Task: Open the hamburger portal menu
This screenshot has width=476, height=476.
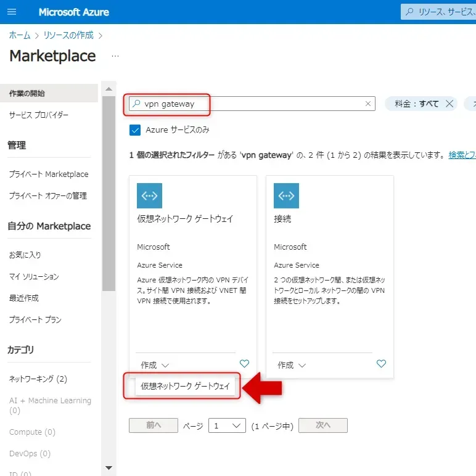Action: click(12, 12)
